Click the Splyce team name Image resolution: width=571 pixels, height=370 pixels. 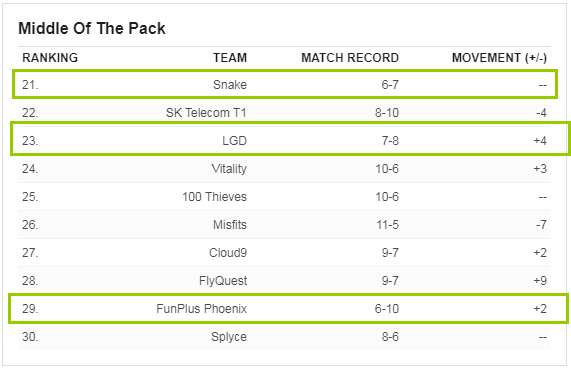click(x=229, y=337)
